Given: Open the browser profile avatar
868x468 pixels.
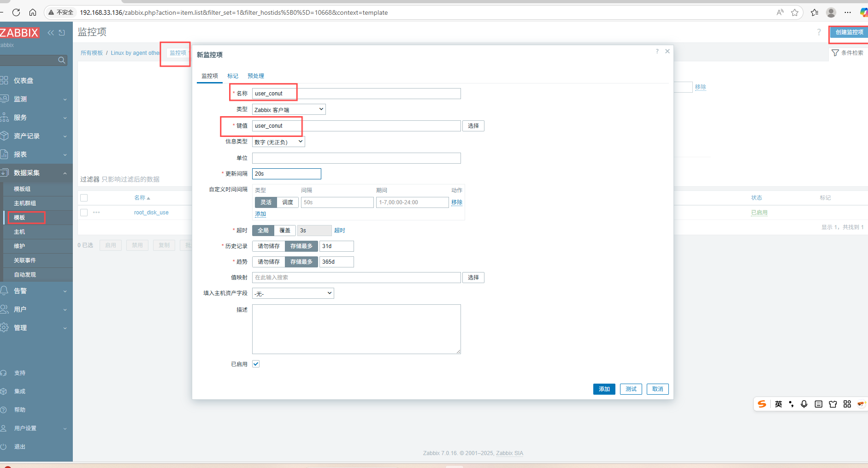Looking at the screenshot, I should point(831,12).
